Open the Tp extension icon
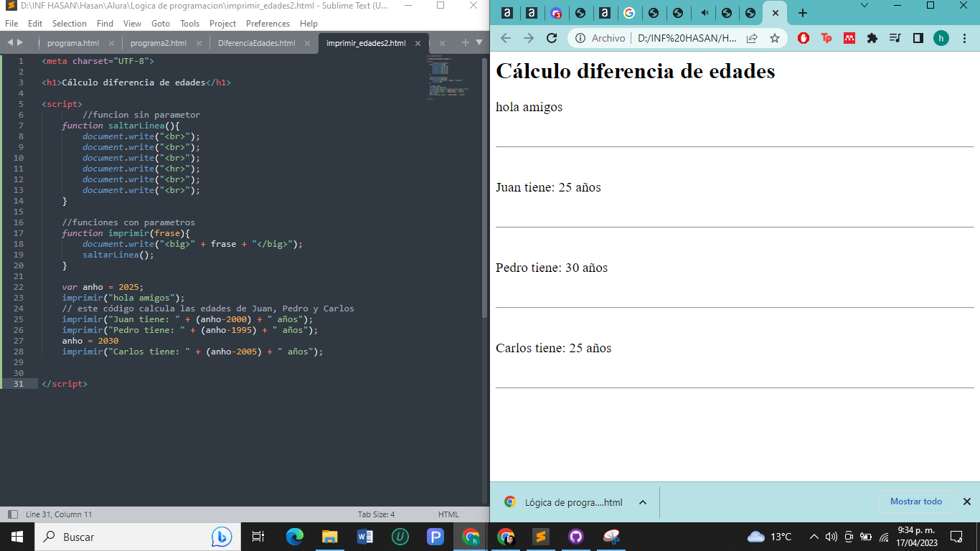This screenshot has height=551, width=980. point(826,38)
